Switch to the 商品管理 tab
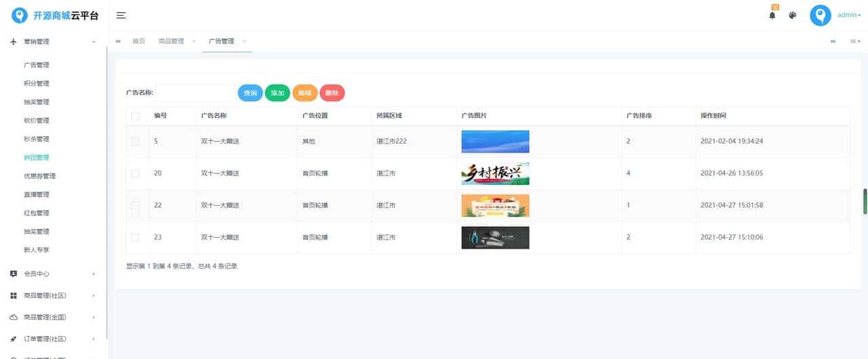This screenshot has height=359, width=868. pos(171,41)
